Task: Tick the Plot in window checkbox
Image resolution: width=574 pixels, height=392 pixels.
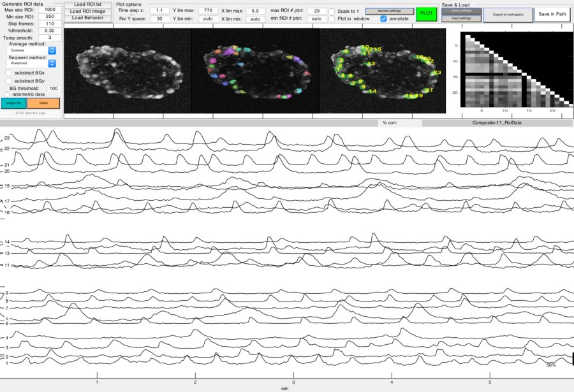Action: pyautogui.click(x=332, y=18)
